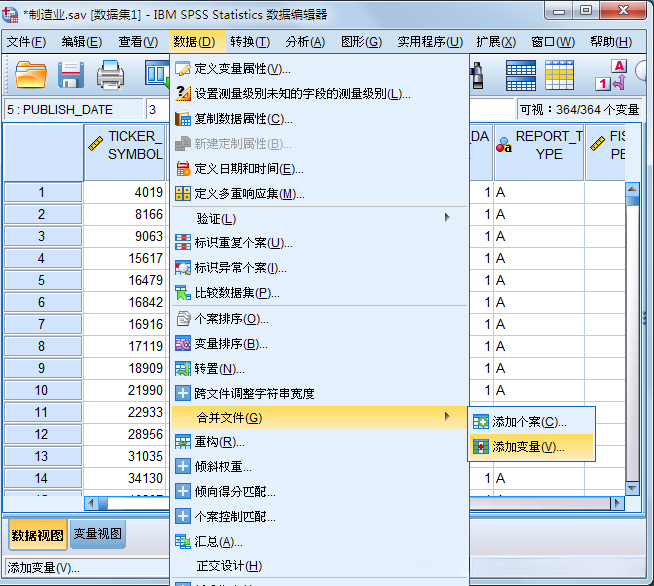This screenshot has width=654, height=586.
Task: Click the Print icon in toolbar
Action: [110, 75]
